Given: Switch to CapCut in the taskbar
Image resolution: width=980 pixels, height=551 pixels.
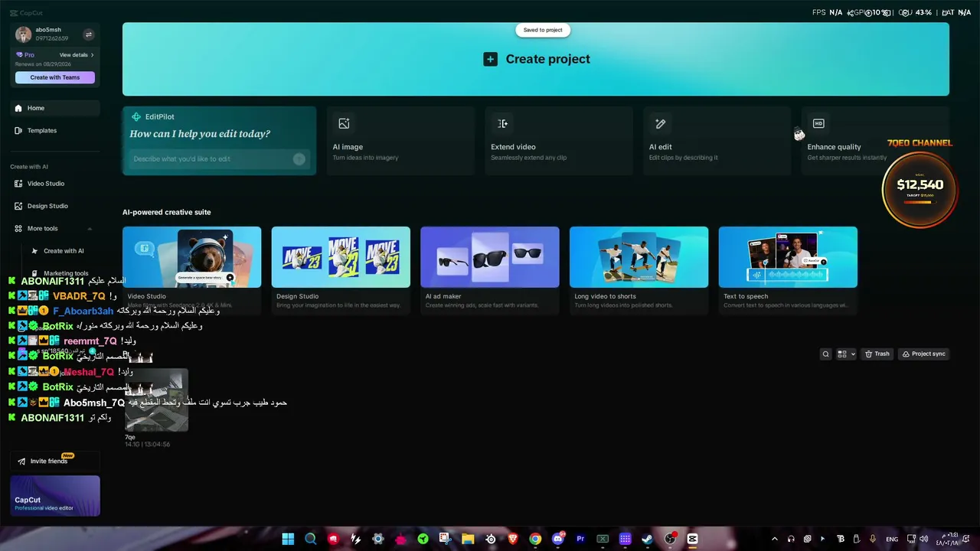Looking at the screenshot, I should click(x=693, y=539).
